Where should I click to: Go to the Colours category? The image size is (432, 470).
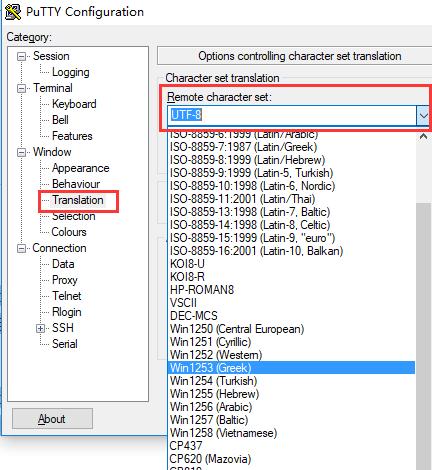69,232
